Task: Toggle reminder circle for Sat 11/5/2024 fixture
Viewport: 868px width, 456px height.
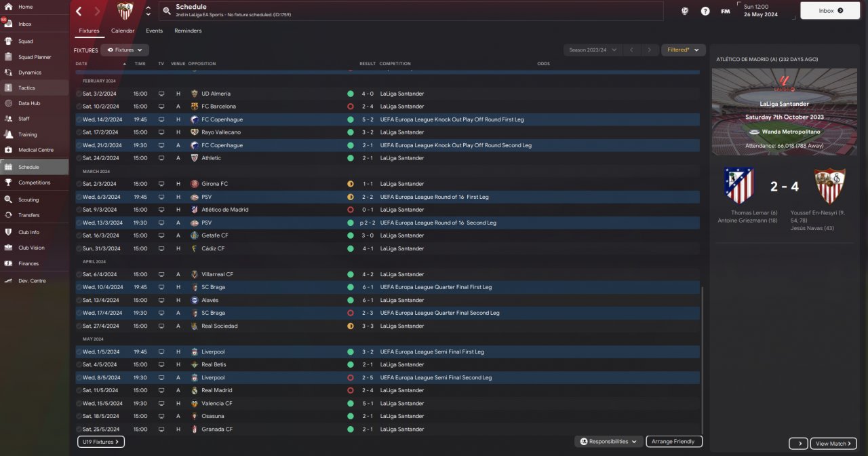Action: pos(79,390)
